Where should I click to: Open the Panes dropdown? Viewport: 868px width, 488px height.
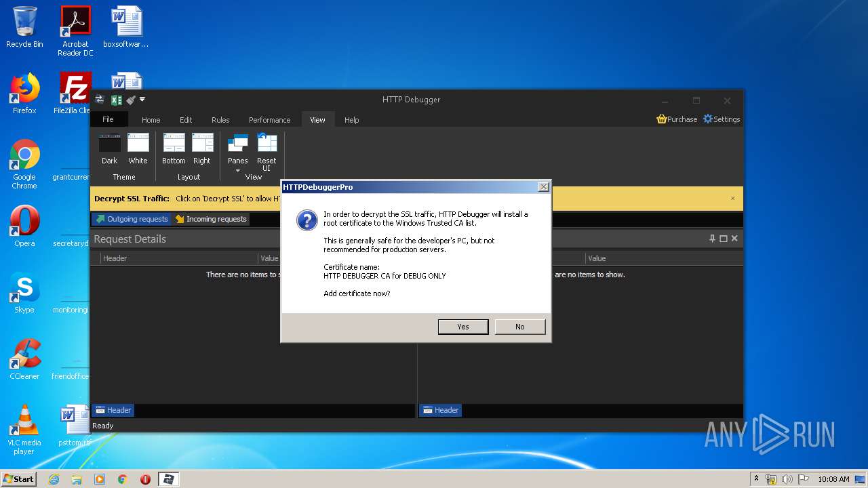237,154
